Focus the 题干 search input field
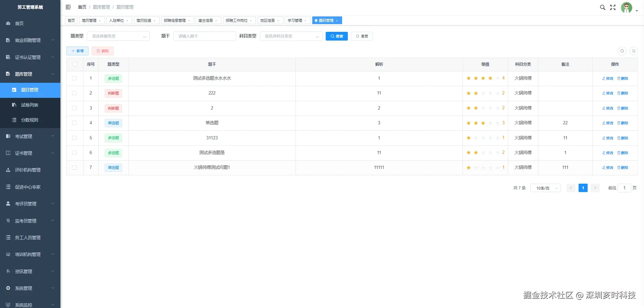The image size is (644, 308). click(x=205, y=36)
